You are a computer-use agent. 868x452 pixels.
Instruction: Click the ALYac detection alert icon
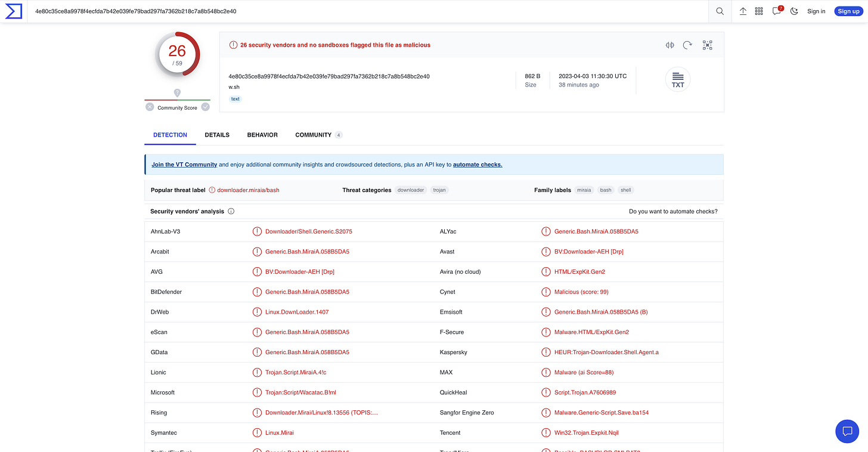(546, 231)
